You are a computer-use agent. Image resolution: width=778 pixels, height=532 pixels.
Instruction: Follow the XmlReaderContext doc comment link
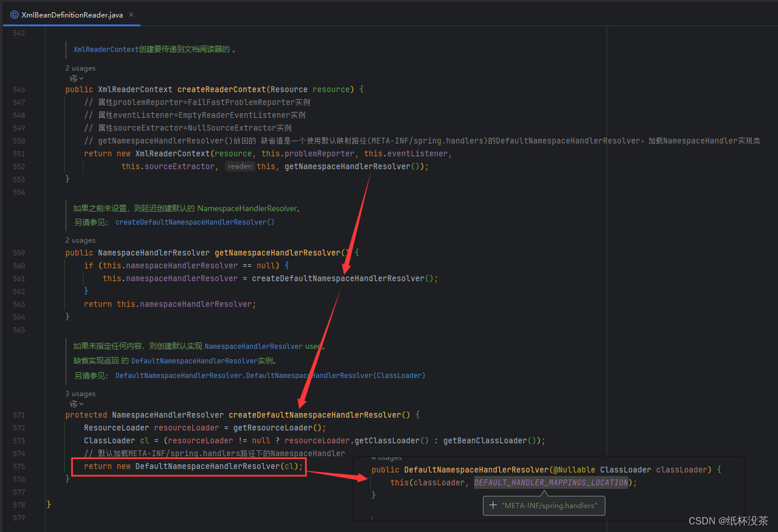tap(106, 50)
